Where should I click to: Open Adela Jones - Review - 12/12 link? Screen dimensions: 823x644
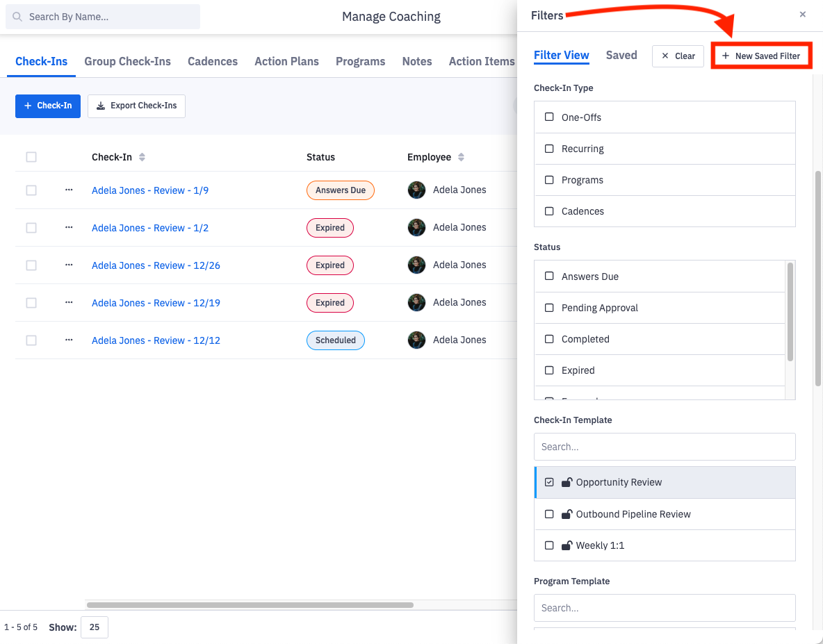[x=156, y=340]
